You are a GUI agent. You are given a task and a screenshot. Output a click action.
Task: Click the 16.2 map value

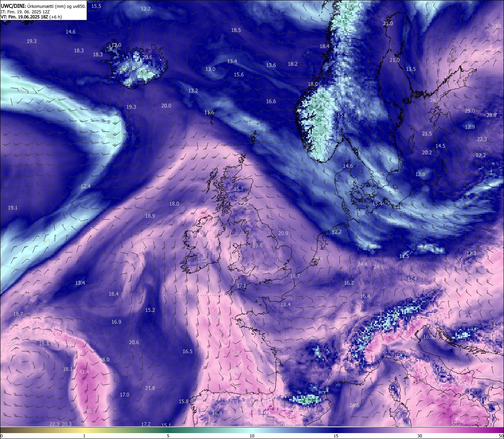click(x=349, y=283)
